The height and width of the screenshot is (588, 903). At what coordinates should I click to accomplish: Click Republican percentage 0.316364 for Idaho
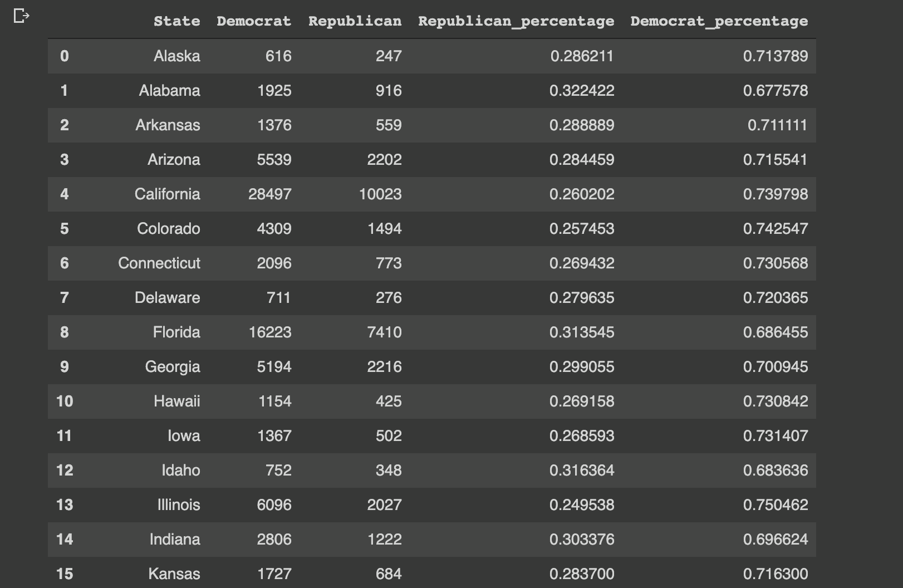coord(582,470)
